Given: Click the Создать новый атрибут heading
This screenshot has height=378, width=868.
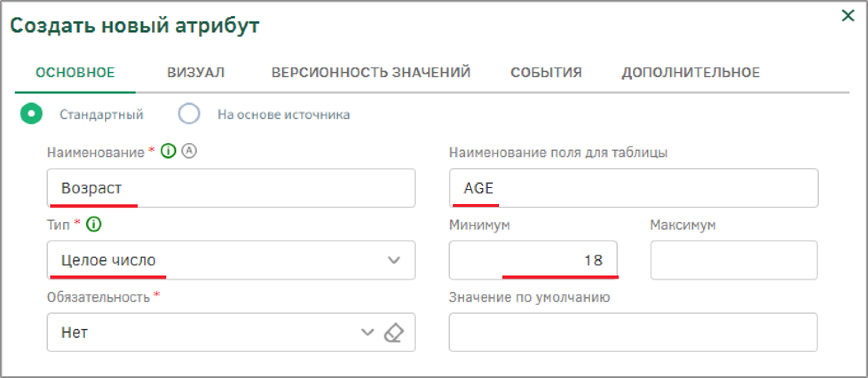Looking at the screenshot, I should coord(134,25).
